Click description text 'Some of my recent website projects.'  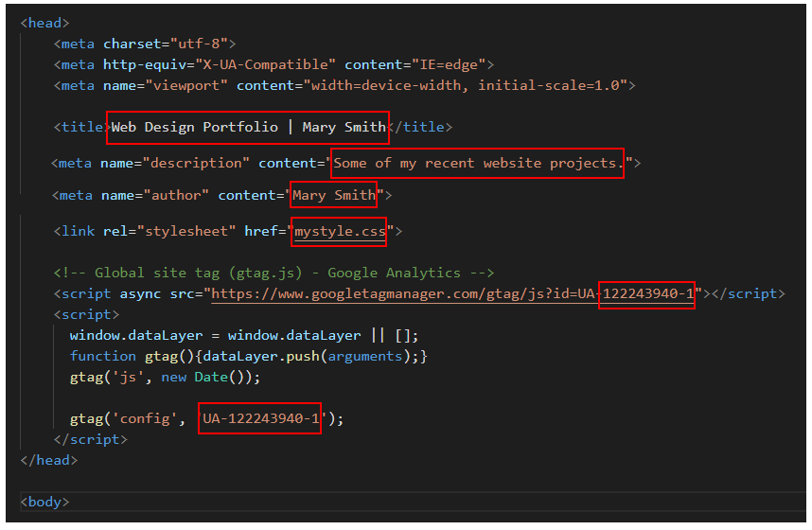(477, 163)
